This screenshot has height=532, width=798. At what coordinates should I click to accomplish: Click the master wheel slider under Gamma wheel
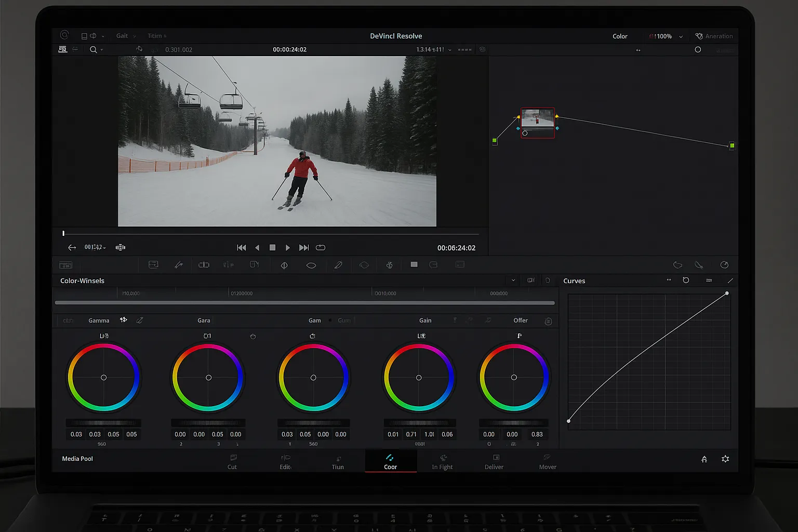point(103,423)
